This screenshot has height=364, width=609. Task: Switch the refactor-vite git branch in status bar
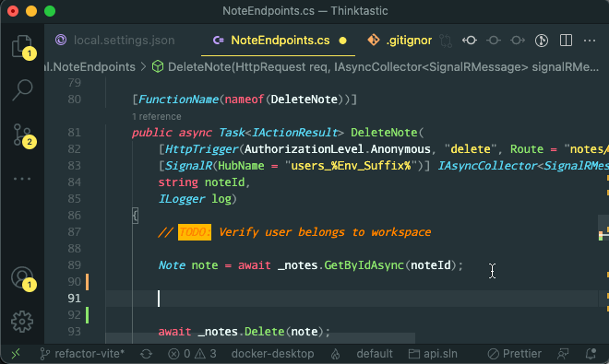(82, 354)
